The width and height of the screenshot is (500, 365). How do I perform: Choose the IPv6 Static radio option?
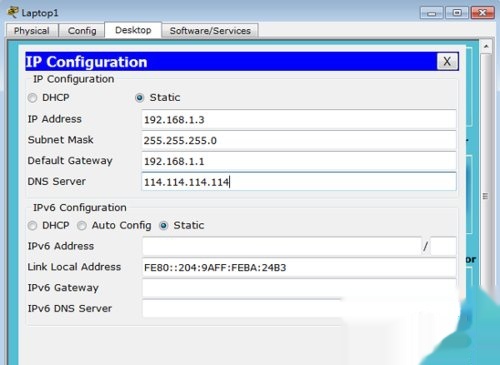point(164,226)
